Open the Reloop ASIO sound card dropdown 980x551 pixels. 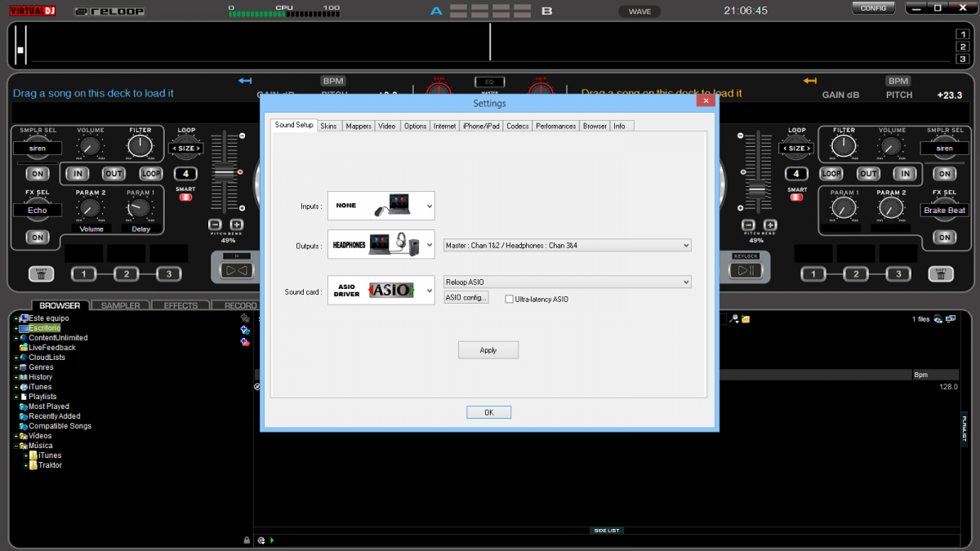pos(567,282)
